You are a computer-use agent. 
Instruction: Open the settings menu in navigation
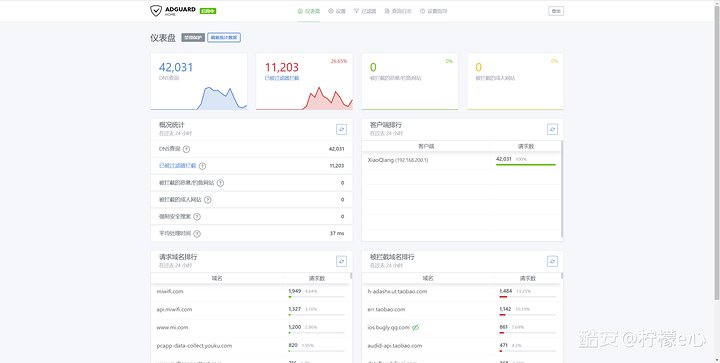point(337,11)
